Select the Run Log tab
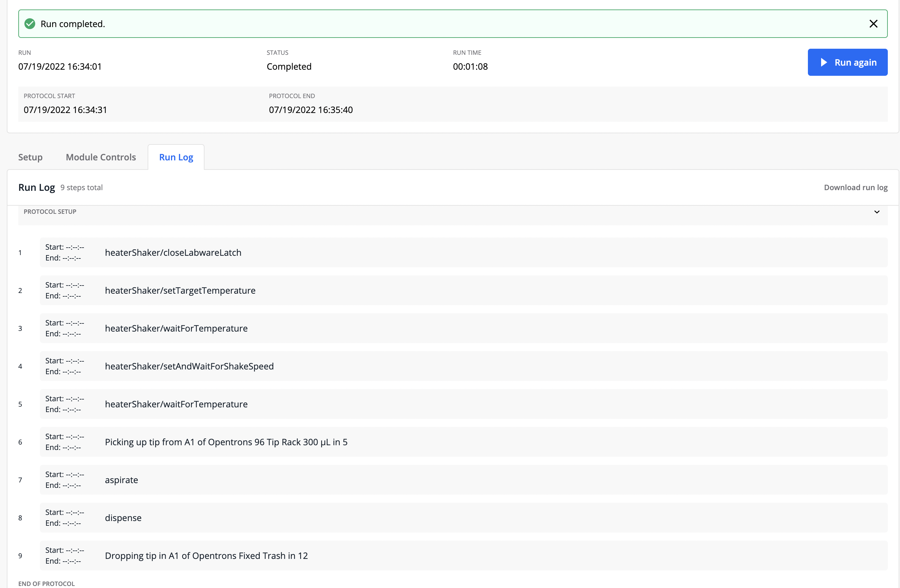Screen dimensions: 900x588 point(175,157)
